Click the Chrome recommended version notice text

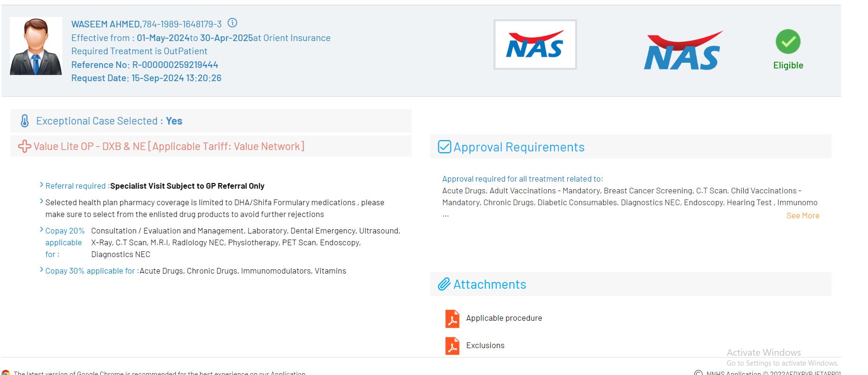pyautogui.click(x=160, y=373)
